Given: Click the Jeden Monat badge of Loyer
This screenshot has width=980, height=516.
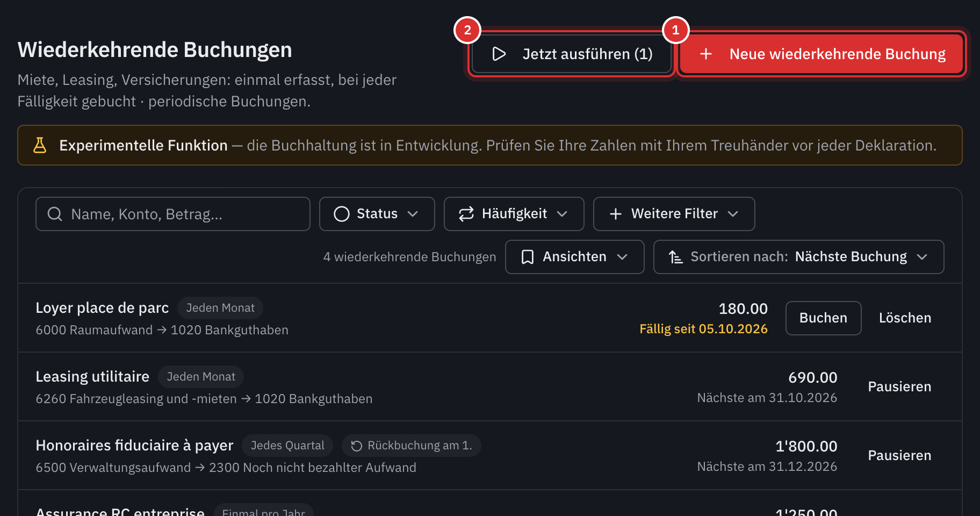Looking at the screenshot, I should pyautogui.click(x=220, y=308).
